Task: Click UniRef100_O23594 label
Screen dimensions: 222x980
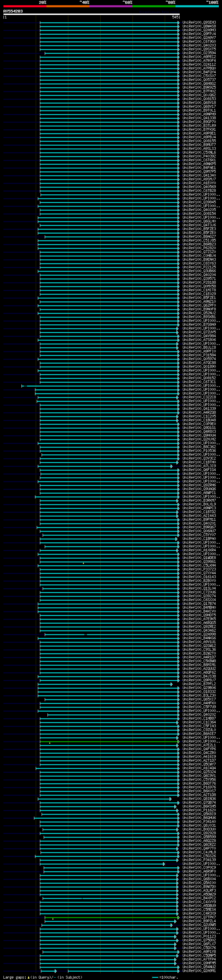Action: tap(199, 53)
